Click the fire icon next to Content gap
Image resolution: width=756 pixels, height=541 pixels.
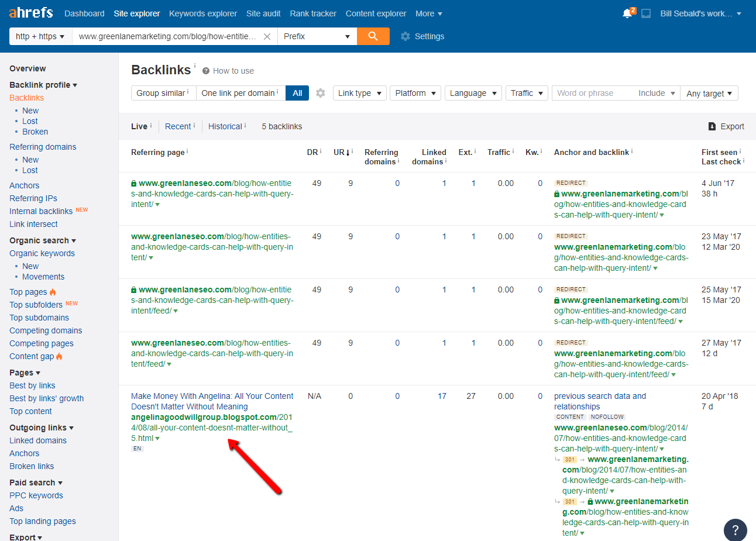59,356
